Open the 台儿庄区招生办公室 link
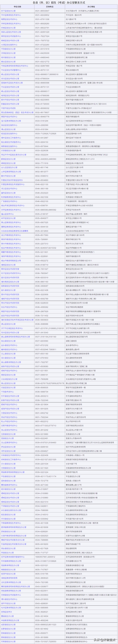 pyautogui.click(x=9, y=167)
